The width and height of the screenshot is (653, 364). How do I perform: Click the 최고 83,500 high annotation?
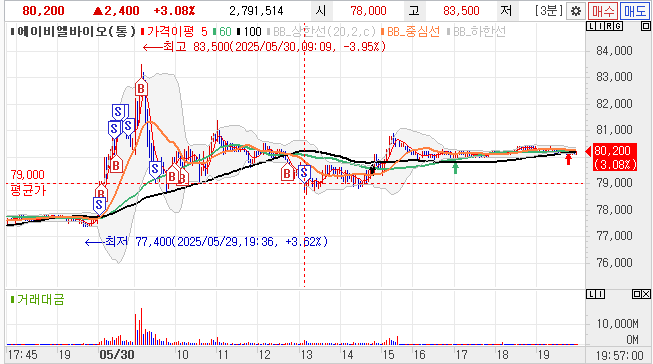[x=264, y=47]
